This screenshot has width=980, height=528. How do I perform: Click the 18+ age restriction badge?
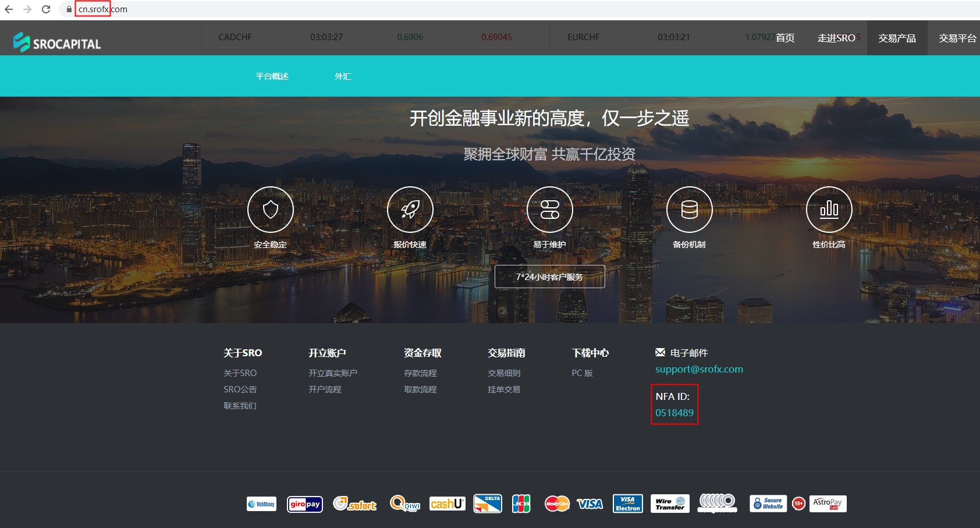click(798, 504)
